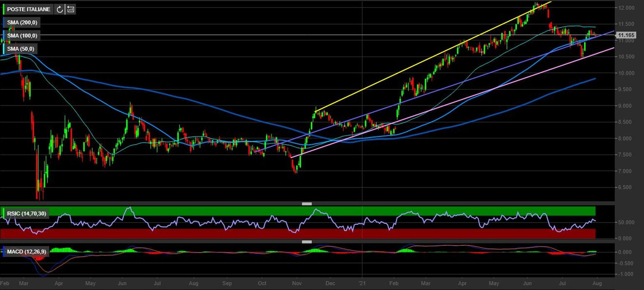Grab the resize handle above the MACD pane
644x290 pixels.
307,242
